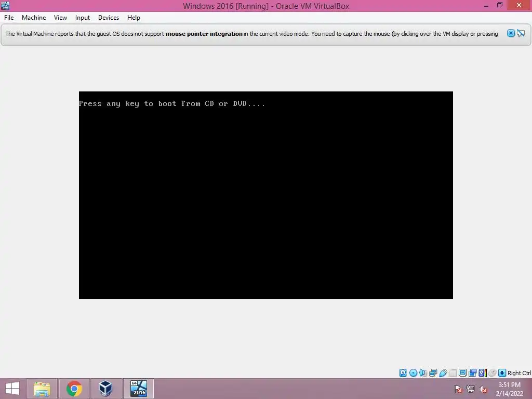
Task: Click the keyboard capture arrow icon
Action: tap(502, 373)
